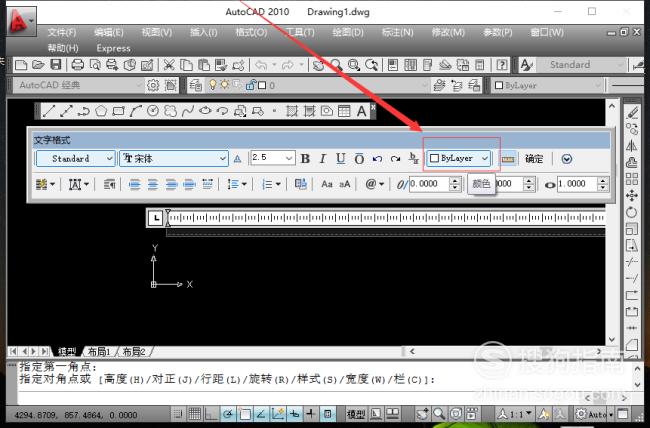
Task: Open the 文件(F) menu
Action: (x=62, y=32)
